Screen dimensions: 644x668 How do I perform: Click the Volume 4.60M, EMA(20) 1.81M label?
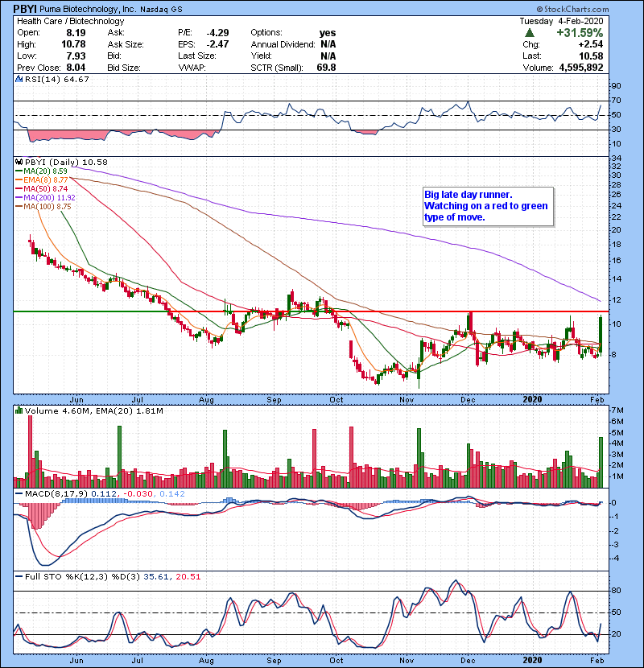coord(93,411)
